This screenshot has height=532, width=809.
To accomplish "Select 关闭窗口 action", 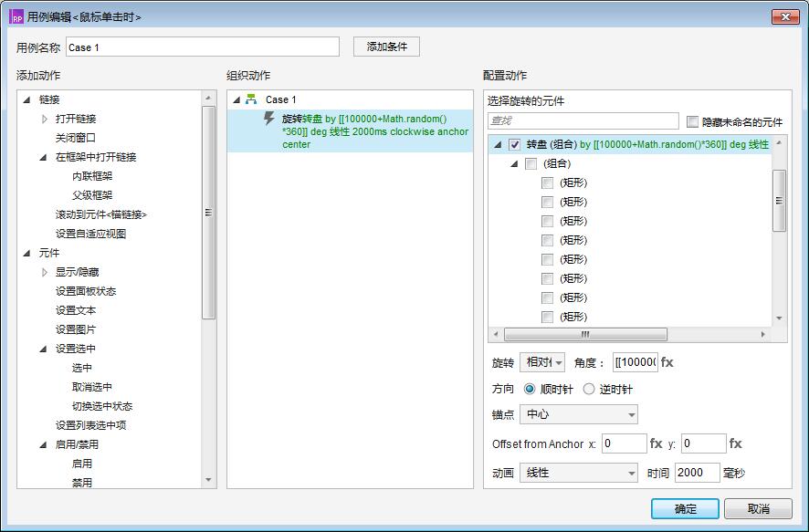I will point(76,138).
